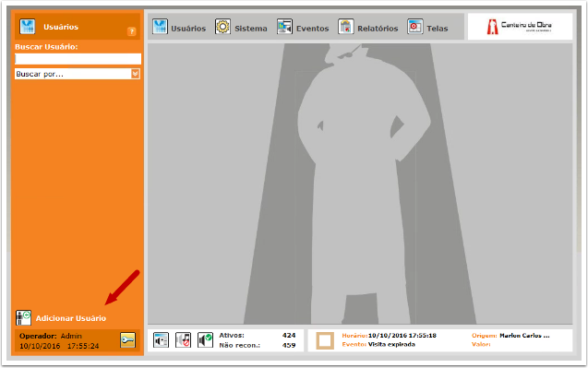
Task: Click the Usuários icon in side panel header
Action: pos(28,27)
